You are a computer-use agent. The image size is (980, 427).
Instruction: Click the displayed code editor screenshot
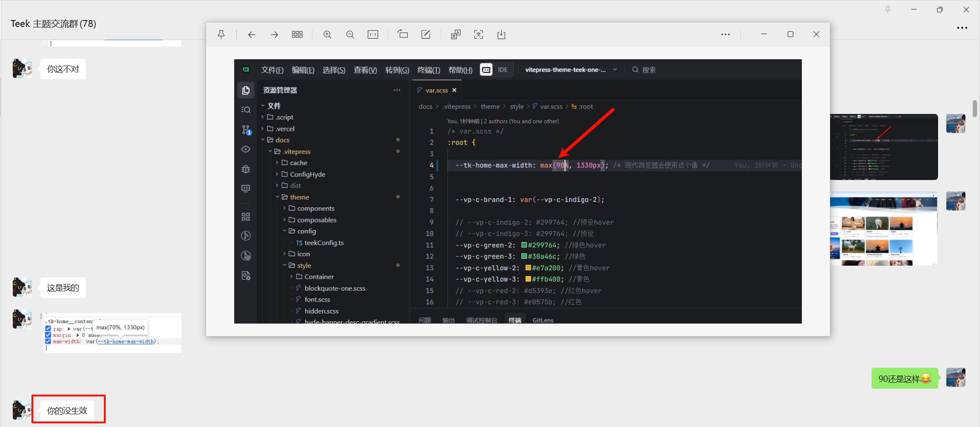518,191
